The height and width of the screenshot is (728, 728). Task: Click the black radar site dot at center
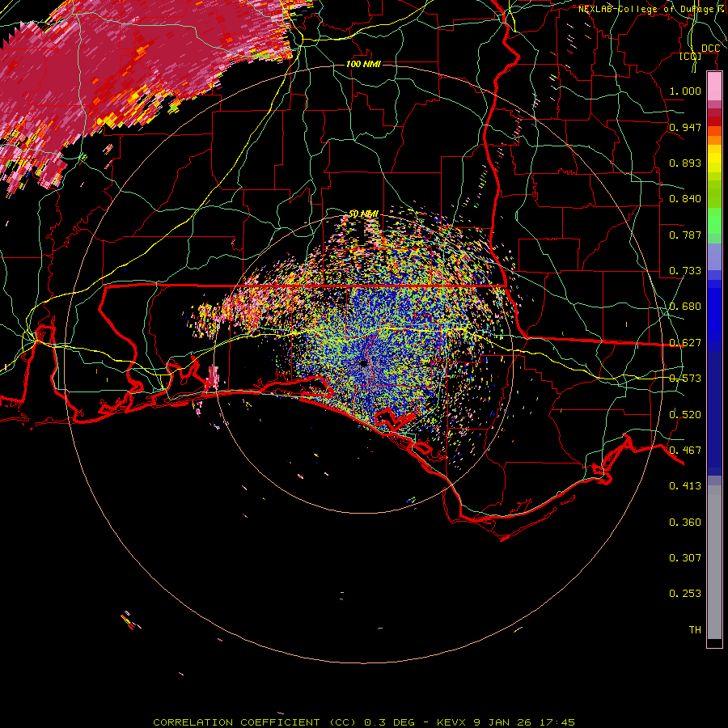(363, 363)
